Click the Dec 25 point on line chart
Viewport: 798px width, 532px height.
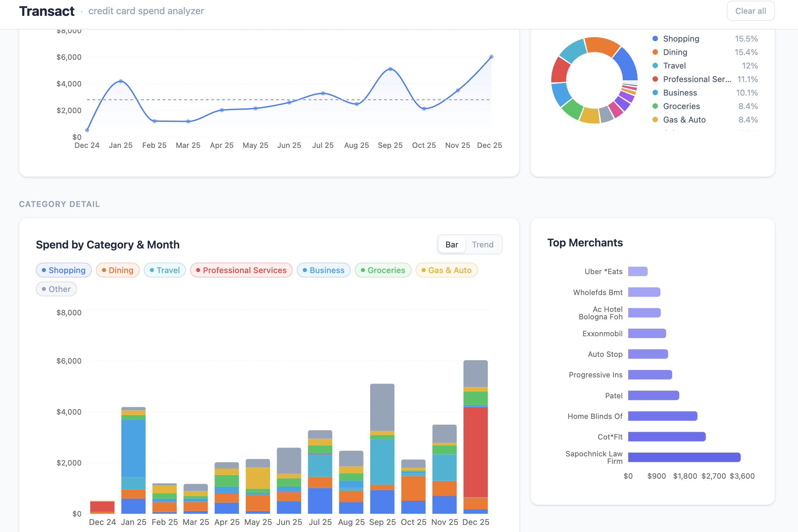[x=491, y=57]
